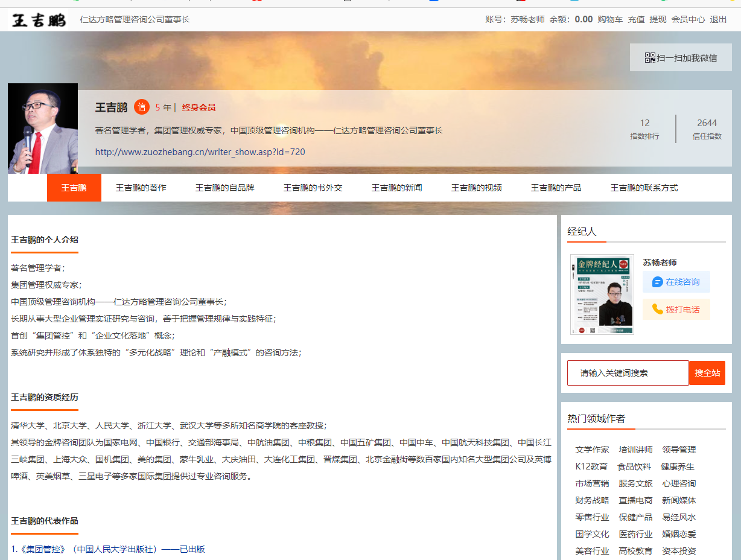Click the QR code scan WeChat icon
741x560 pixels.
[650, 58]
